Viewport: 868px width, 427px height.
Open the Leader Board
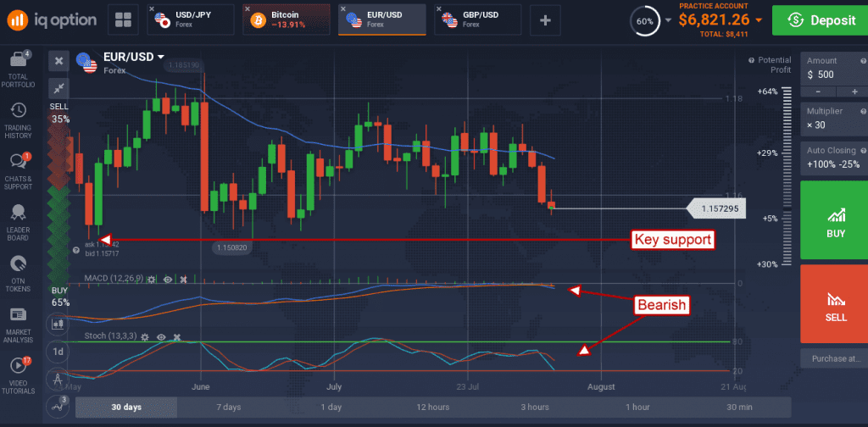pyautogui.click(x=19, y=222)
